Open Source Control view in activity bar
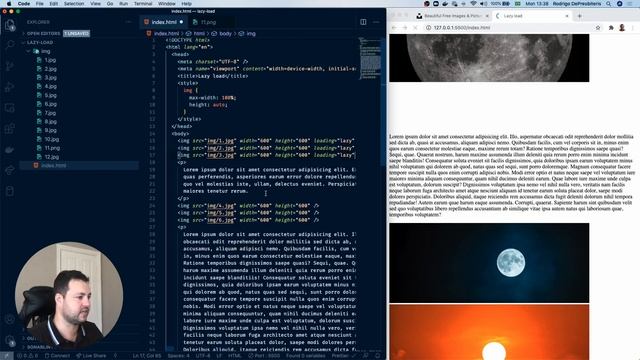The height and width of the screenshot is (360, 640). [9, 66]
